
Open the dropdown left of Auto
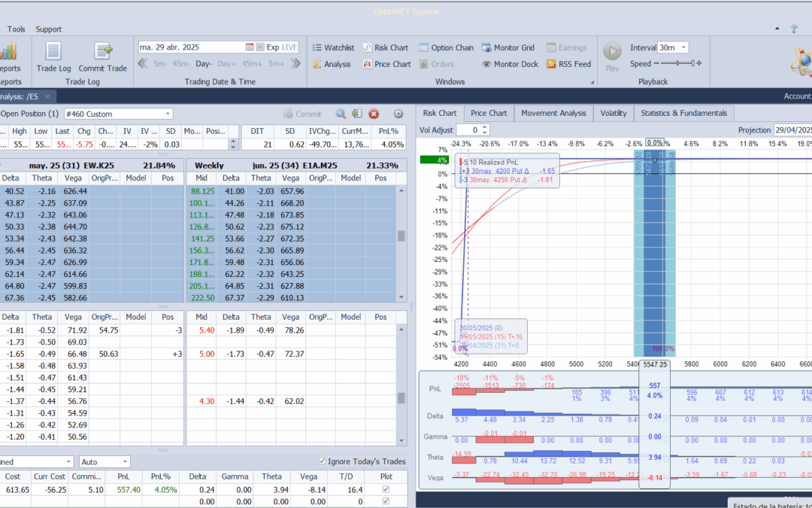point(69,461)
